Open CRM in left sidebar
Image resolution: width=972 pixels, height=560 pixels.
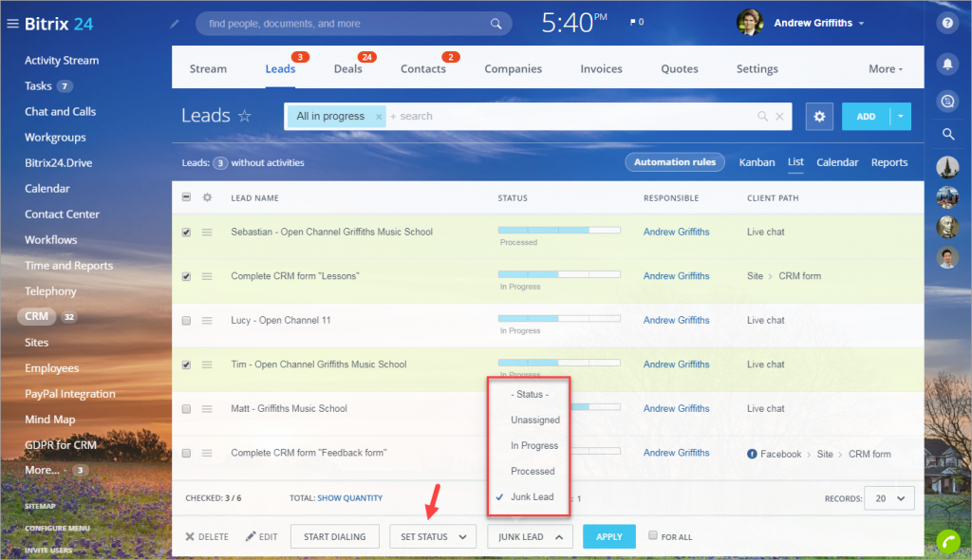coord(36,316)
